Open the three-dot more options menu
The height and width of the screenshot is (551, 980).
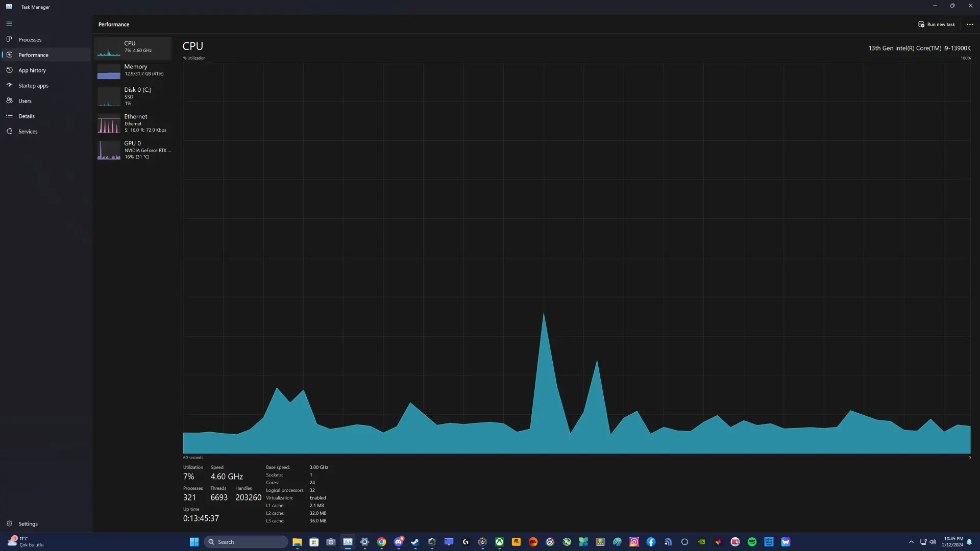pos(970,24)
